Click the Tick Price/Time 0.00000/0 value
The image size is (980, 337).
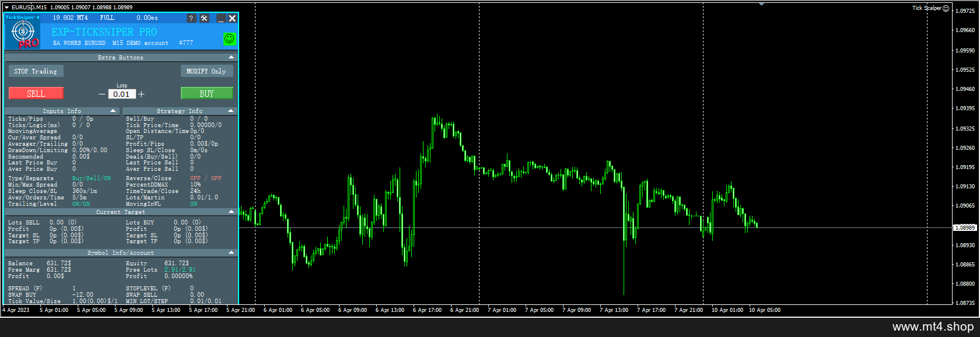click(x=206, y=125)
